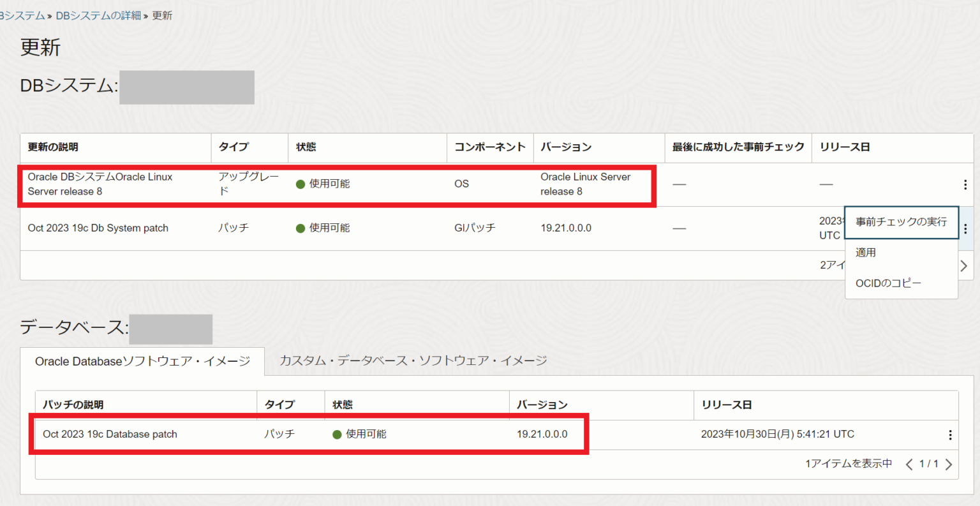
Task: Select the Oct 2023 19c Db System patch row
Action: coord(97,228)
